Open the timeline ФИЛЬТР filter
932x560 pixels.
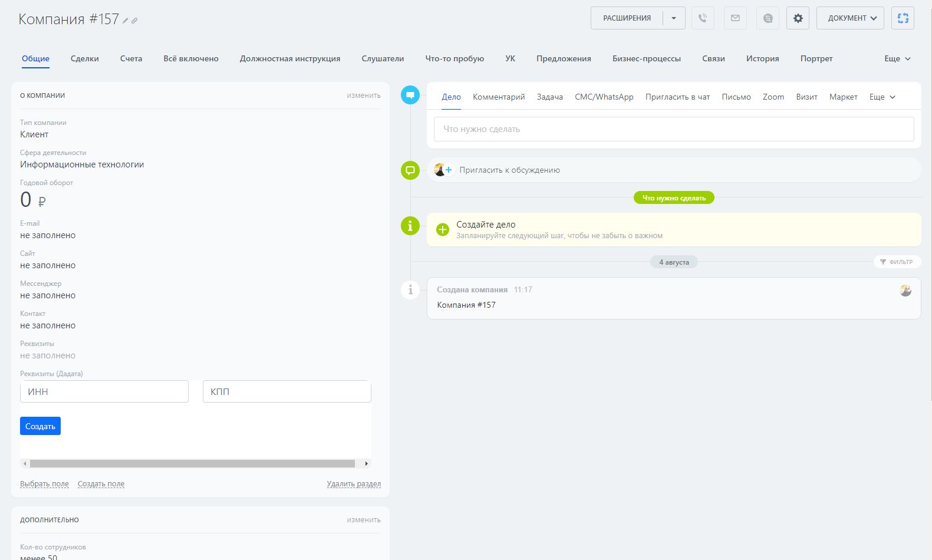coord(897,262)
